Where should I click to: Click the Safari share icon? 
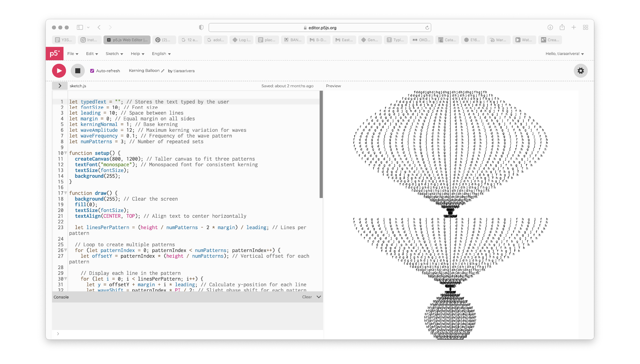click(562, 27)
